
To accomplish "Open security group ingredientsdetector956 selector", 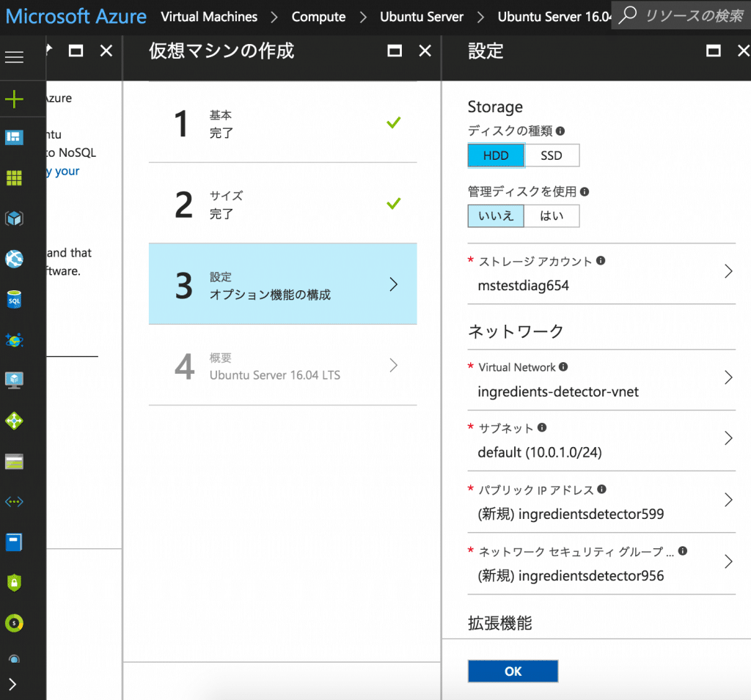I will (x=601, y=564).
